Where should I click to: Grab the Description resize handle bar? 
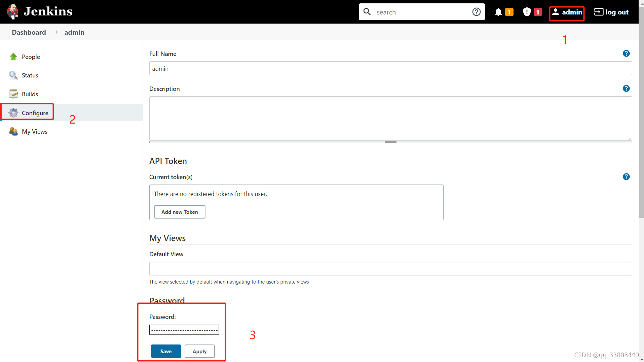pos(390,142)
